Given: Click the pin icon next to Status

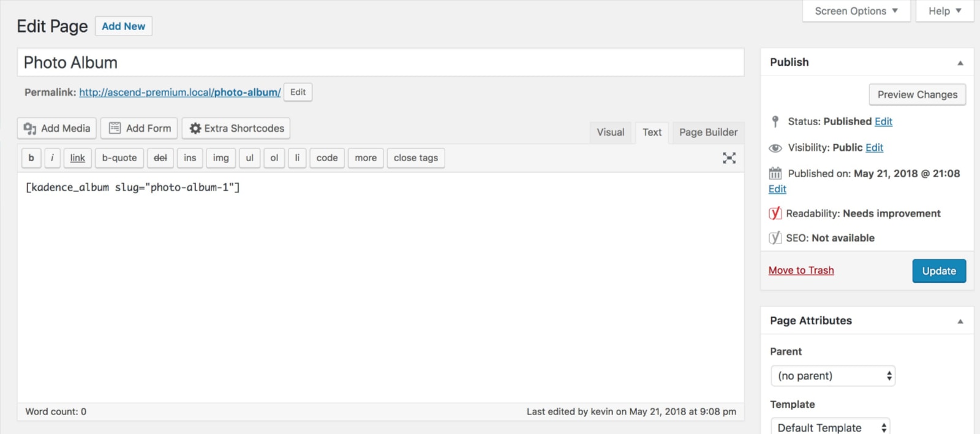Looking at the screenshot, I should 775,121.
